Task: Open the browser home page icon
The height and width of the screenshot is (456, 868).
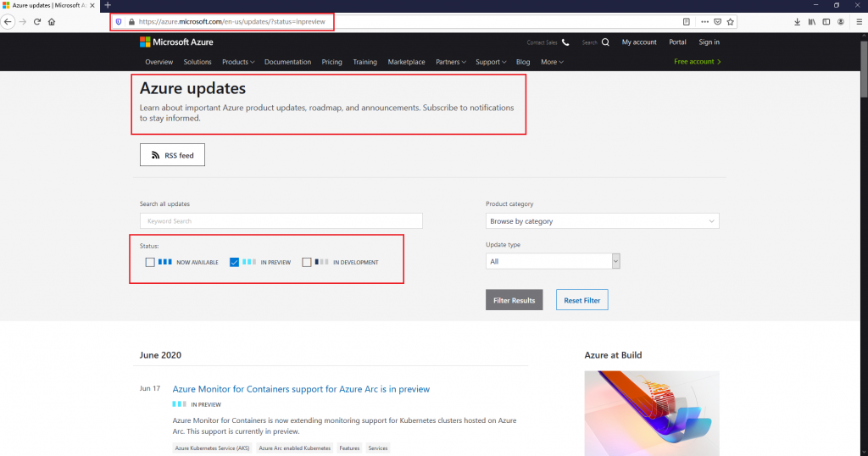Action: coord(52,21)
